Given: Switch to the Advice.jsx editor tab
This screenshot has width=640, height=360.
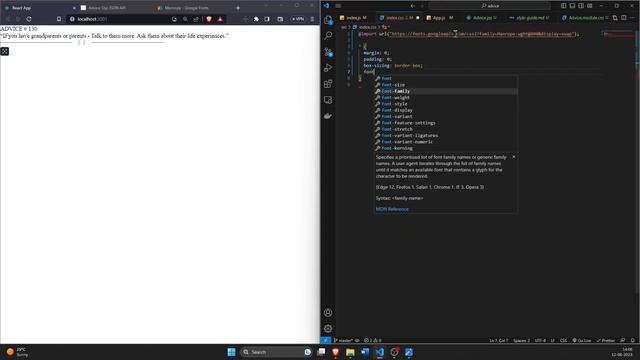Looking at the screenshot, I should (x=482, y=18).
